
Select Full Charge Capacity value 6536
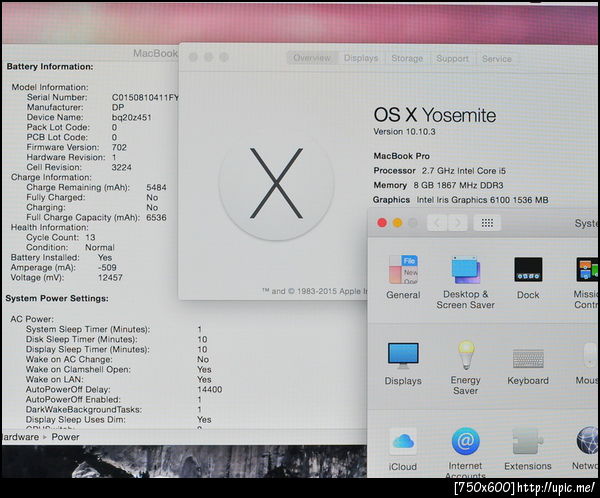(x=157, y=218)
